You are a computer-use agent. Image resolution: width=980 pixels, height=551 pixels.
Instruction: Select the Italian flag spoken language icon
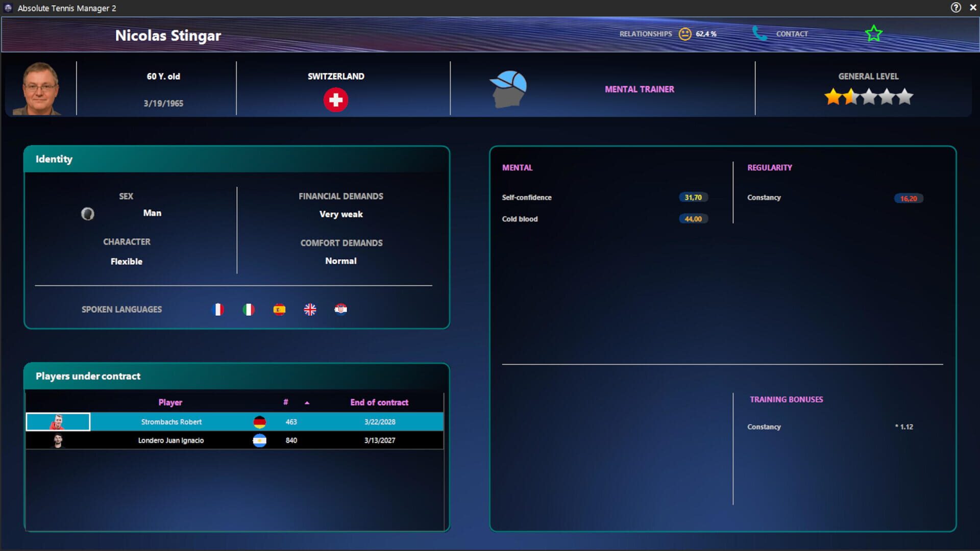pos(249,309)
